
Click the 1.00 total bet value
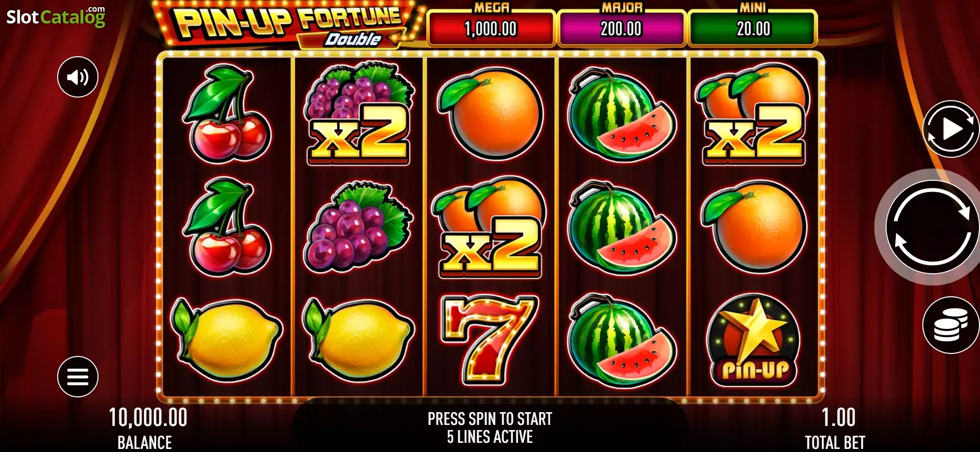coord(838,418)
